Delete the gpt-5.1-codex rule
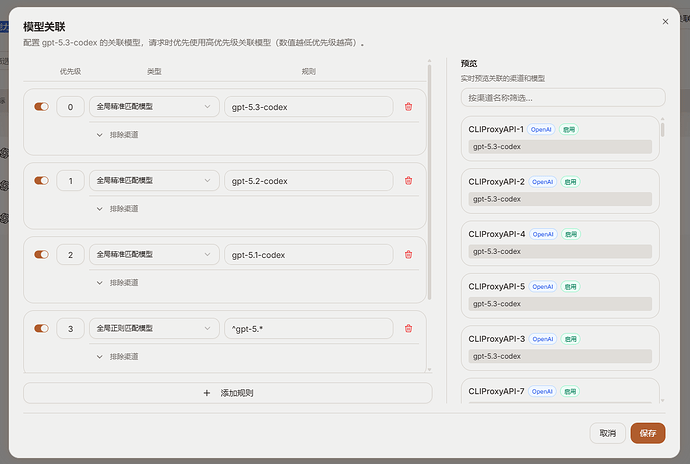The image size is (690, 464). (408, 254)
